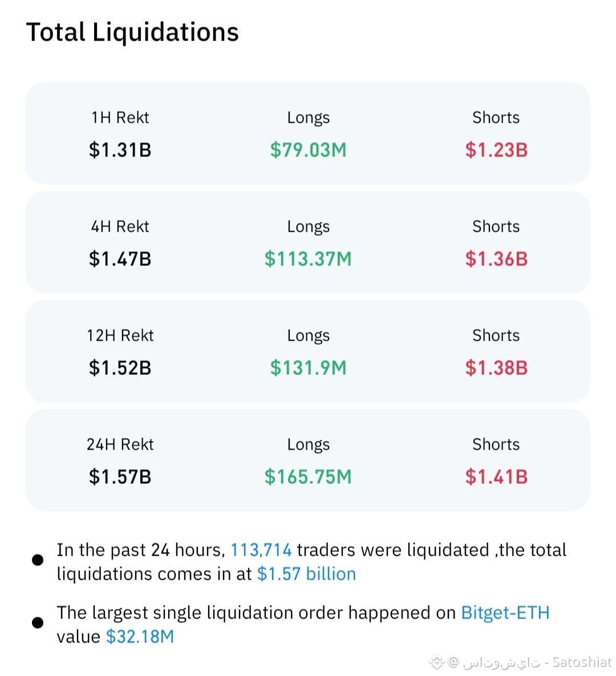Click the 12H Shorts value $1.38B
Screen dimensions: 616x676
coord(496,368)
